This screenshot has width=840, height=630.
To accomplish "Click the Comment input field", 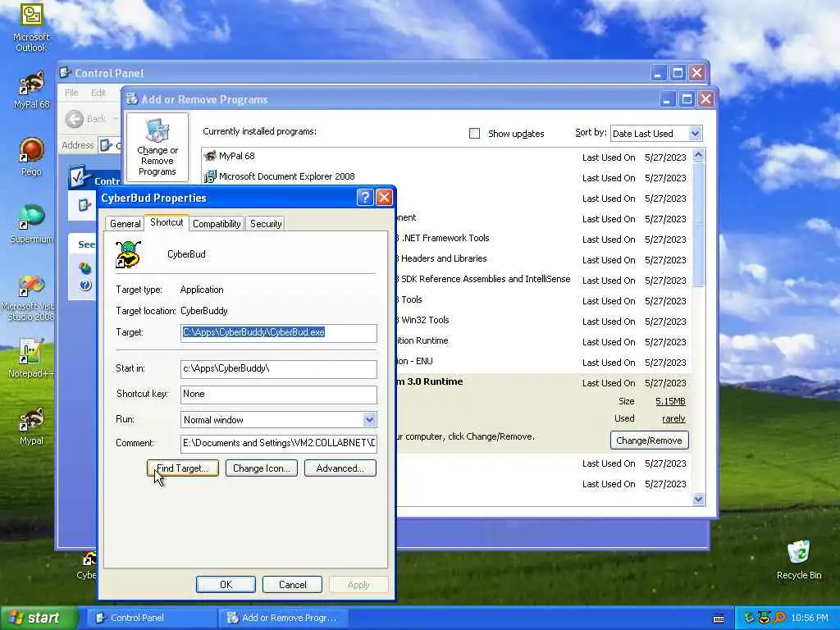I will point(279,443).
